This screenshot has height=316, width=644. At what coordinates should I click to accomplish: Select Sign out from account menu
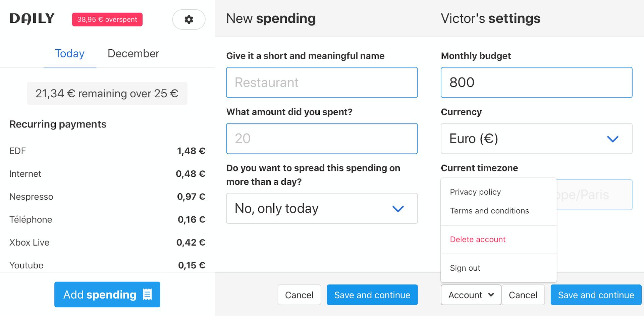465,268
